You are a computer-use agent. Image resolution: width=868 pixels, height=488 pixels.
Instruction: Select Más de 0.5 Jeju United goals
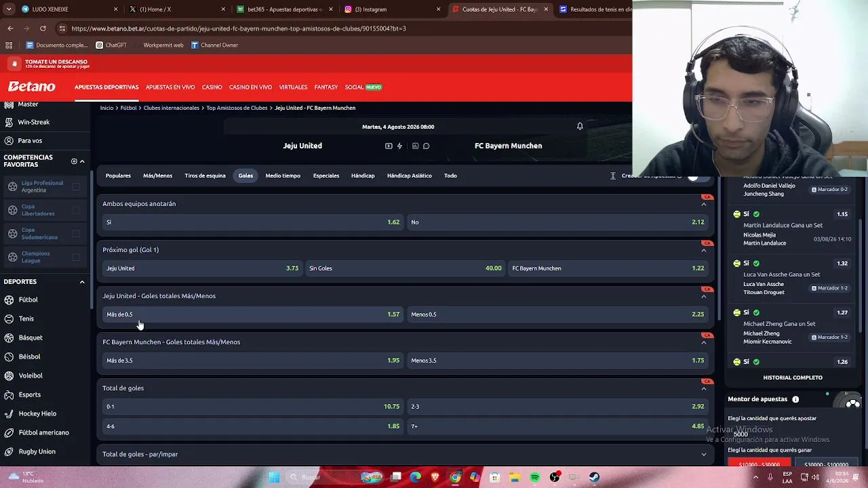[252, 314]
